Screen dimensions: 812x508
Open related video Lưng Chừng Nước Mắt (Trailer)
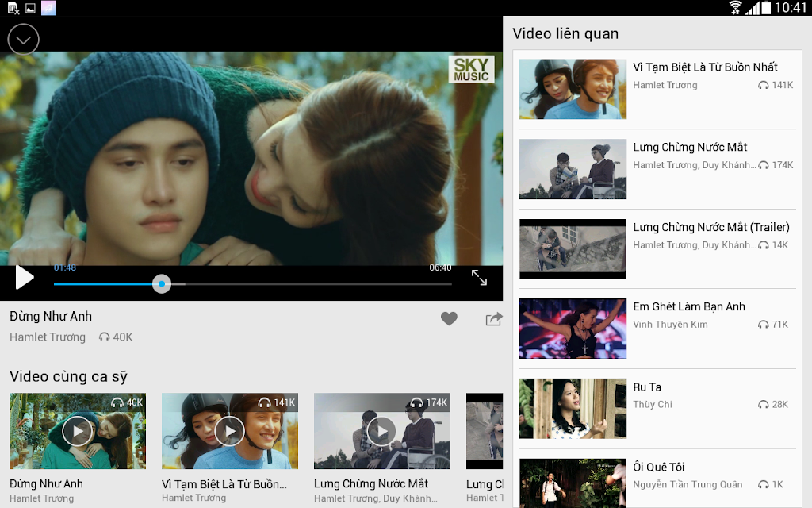coord(657,248)
